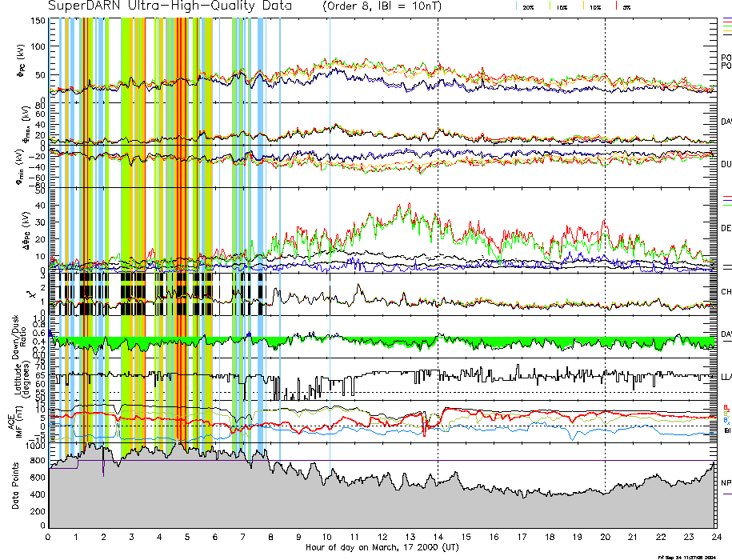Click the red Bz legend label
The image size is (732, 560).
click(x=726, y=407)
